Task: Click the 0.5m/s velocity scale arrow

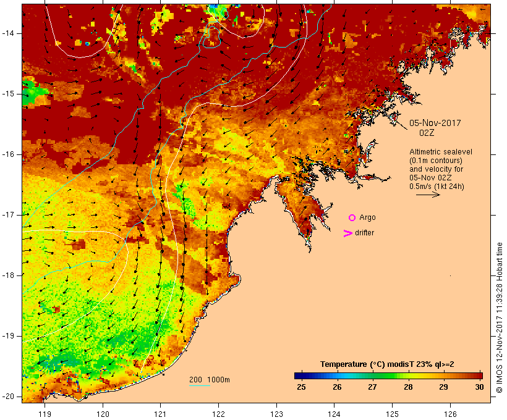Action: pos(428,195)
